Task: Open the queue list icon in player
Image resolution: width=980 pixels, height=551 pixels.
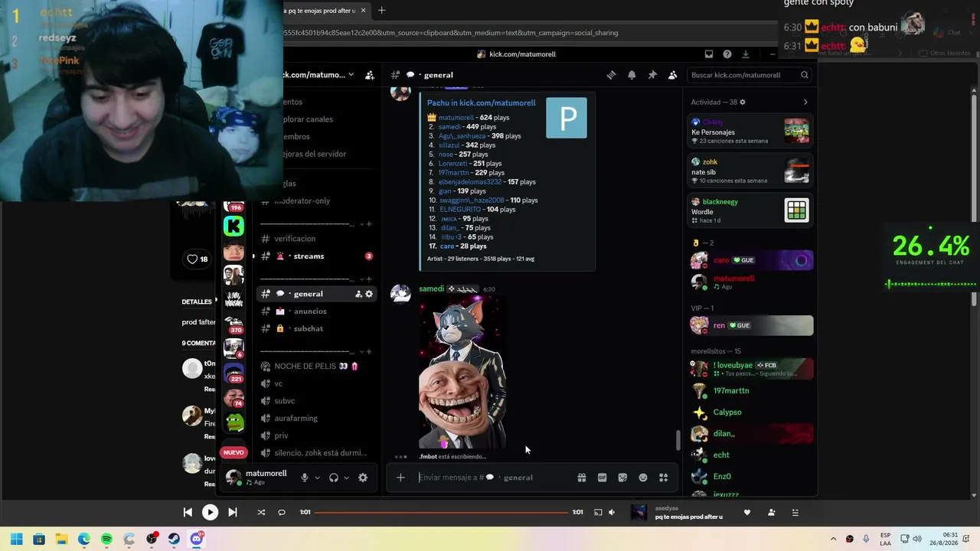Action: tap(795, 513)
